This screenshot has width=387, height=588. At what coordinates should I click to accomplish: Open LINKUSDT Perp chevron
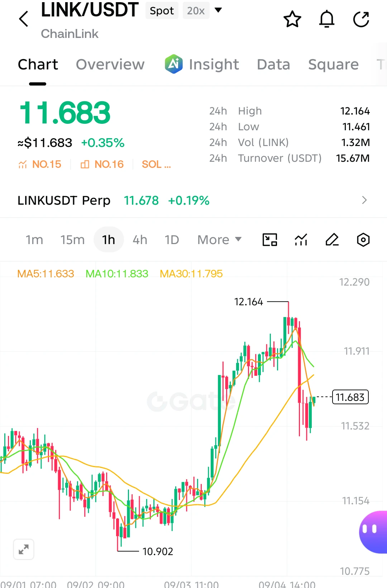pos(364,200)
